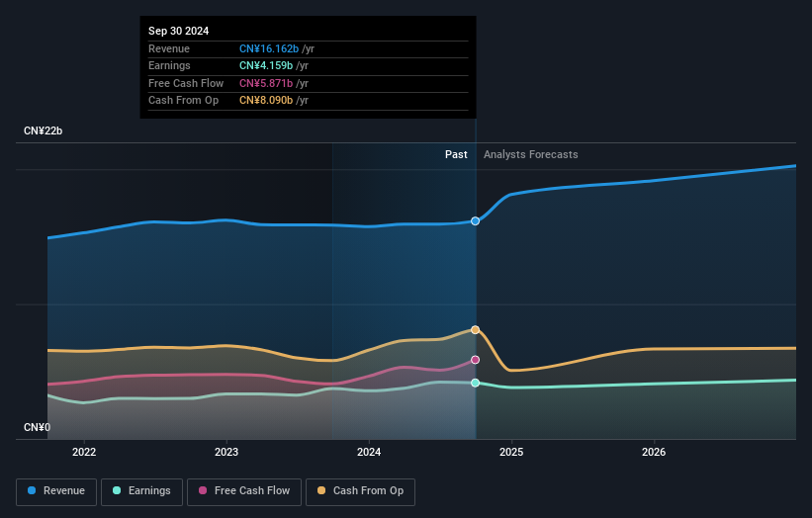812x518 pixels.
Task: Toggle the Cash From Op legend series
Action: click(x=360, y=491)
